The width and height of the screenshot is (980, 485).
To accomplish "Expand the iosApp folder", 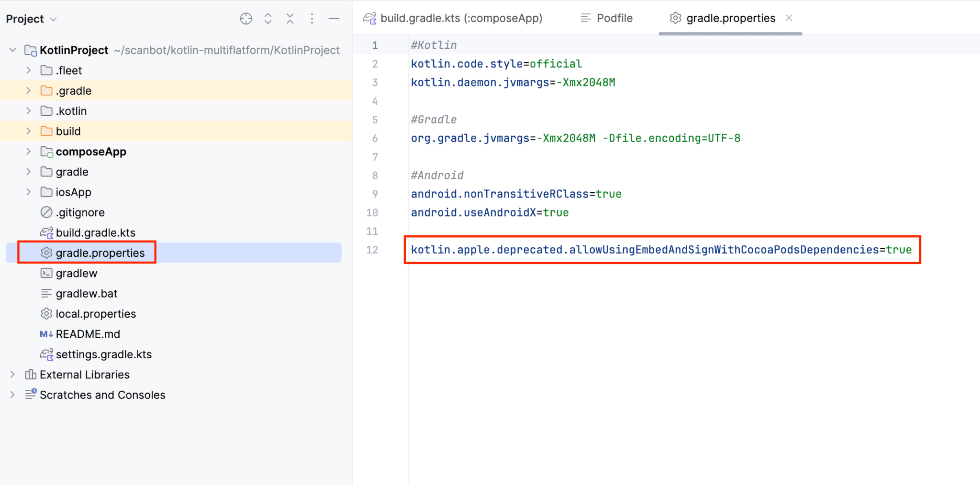I will 28,192.
